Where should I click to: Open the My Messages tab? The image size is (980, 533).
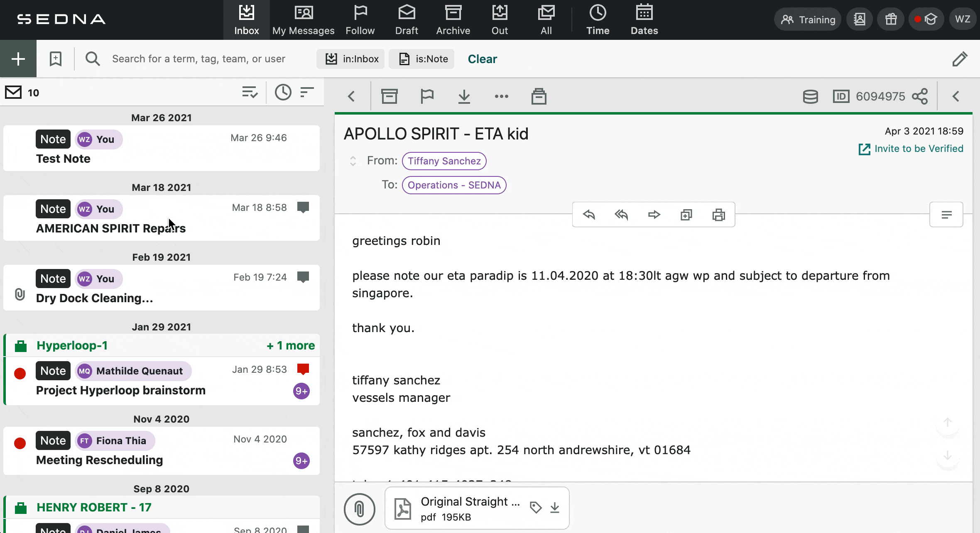pos(304,20)
